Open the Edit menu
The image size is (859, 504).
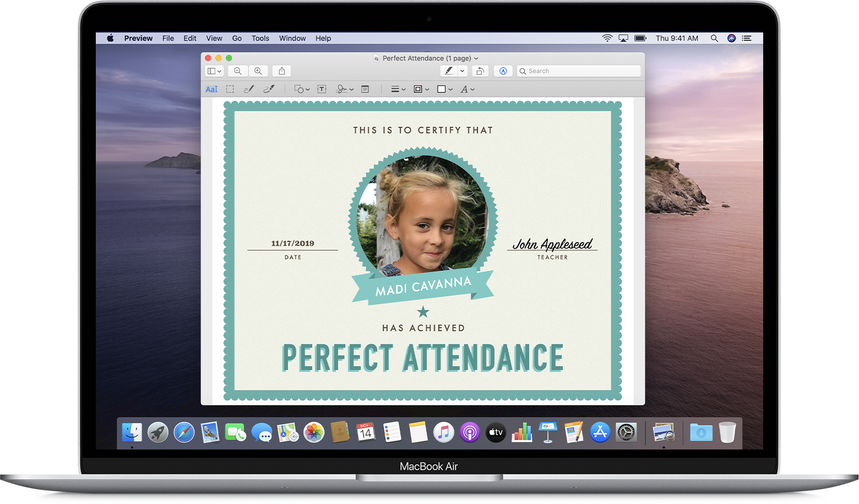point(190,38)
